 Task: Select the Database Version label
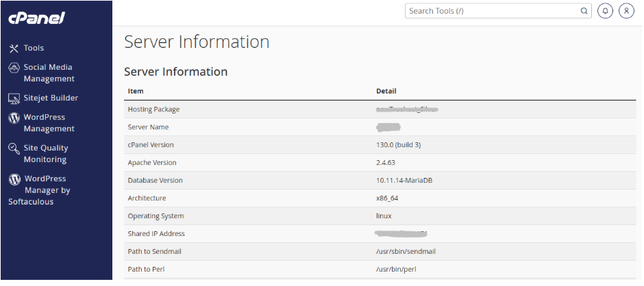click(156, 180)
